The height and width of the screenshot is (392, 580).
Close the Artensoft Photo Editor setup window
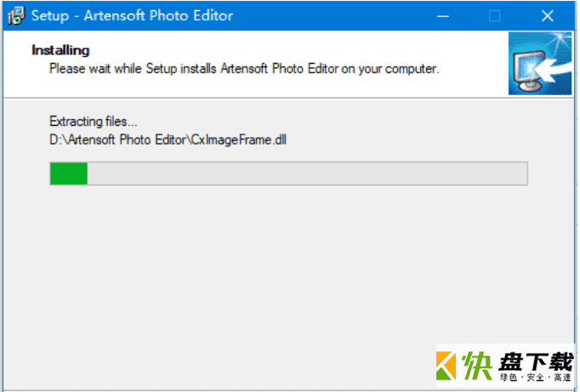[x=547, y=16]
